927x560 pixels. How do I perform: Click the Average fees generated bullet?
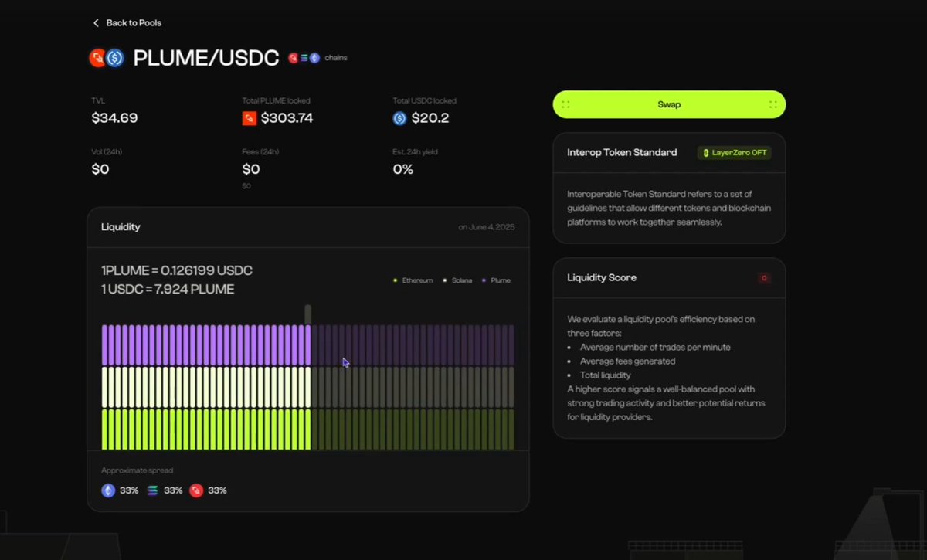[627, 361]
